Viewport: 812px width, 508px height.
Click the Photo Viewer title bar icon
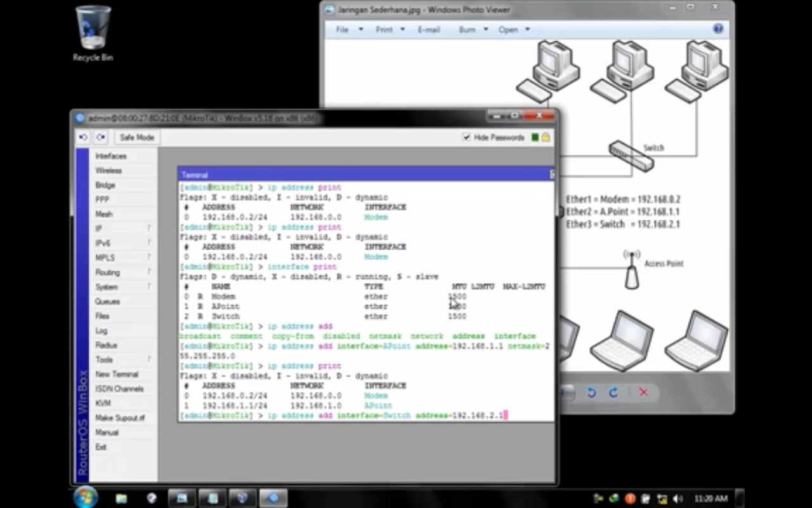point(329,10)
